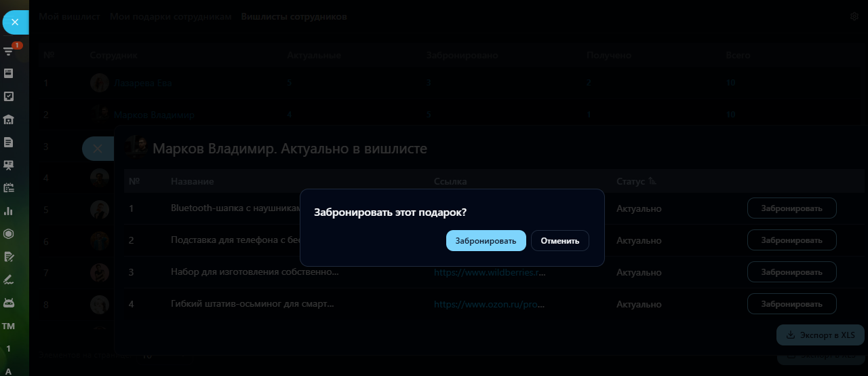Click Забронировать in the Набор для изготовления row

point(791,272)
